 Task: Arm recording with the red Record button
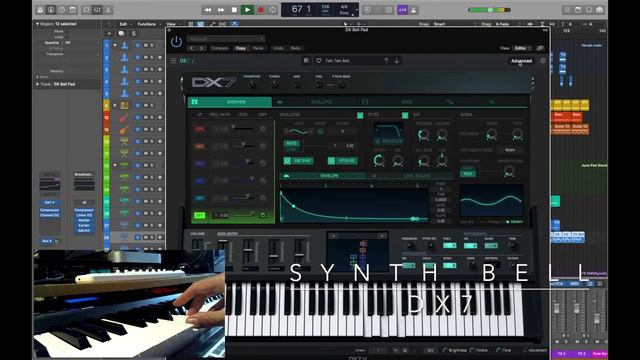261,10
